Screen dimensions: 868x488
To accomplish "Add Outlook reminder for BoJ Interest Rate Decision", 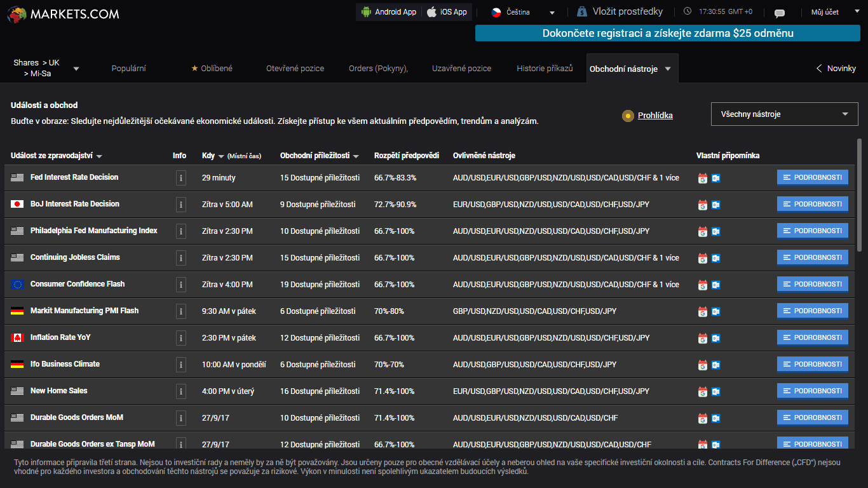I will pos(715,205).
